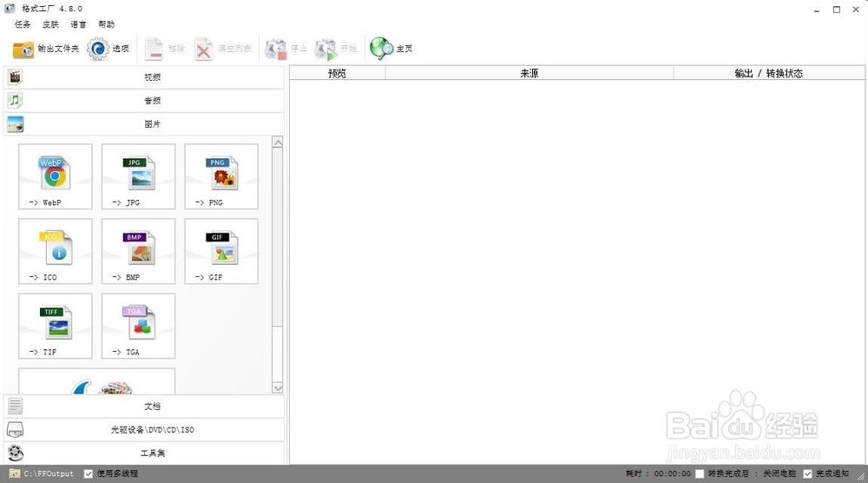Click the C:\FFOutput path text
The width and height of the screenshot is (868, 483).
click(x=49, y=473)
